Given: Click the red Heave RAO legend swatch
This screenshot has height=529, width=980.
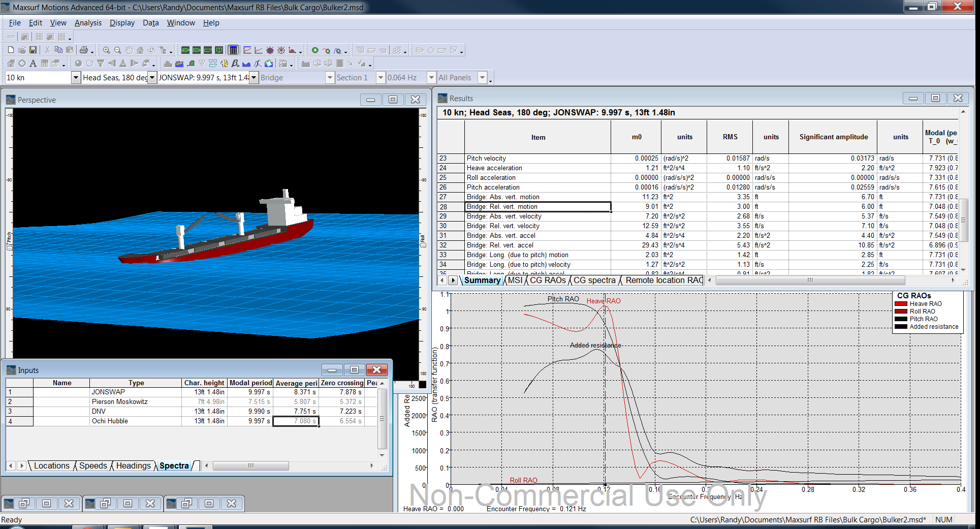Looking at the screenshot, I should [901, 304].
